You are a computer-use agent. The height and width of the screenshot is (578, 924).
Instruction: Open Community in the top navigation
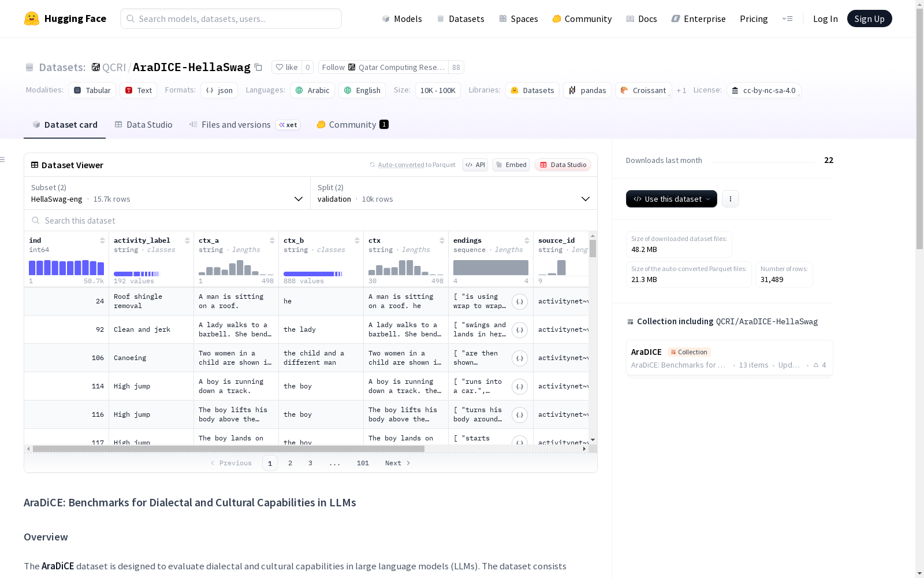tap(582, 18)
